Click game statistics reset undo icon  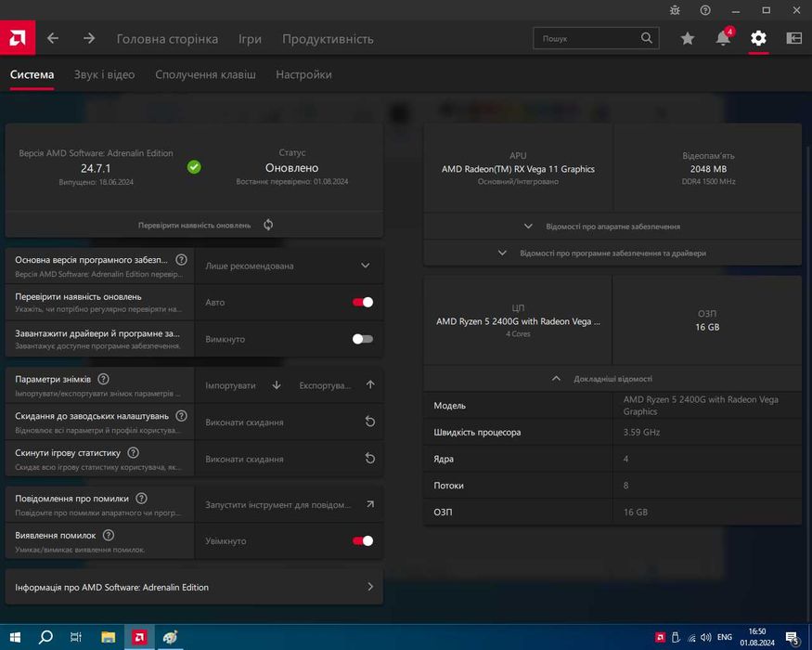tap(369, 458)
